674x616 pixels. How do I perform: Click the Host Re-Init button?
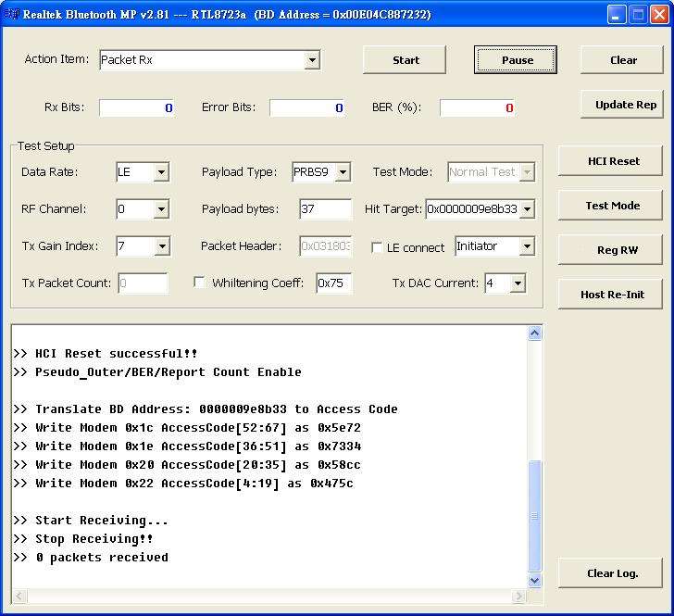click(x=610, y=295)
